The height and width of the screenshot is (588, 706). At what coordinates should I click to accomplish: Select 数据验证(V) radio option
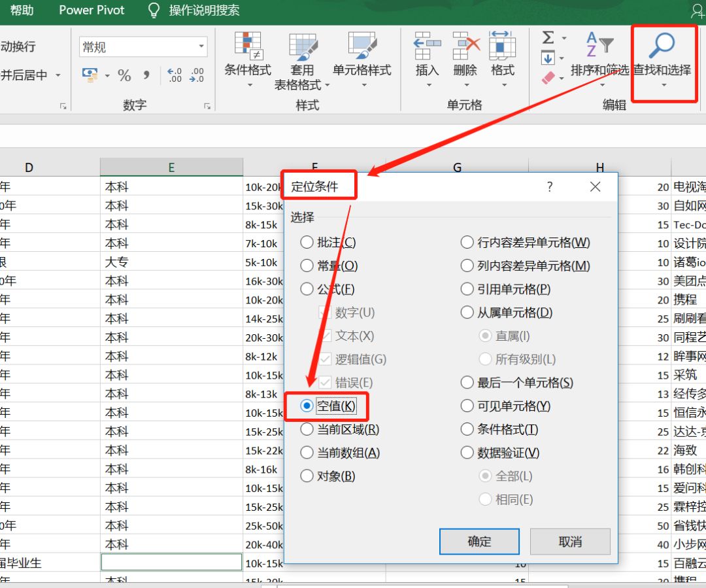click(x=500, y=453)
